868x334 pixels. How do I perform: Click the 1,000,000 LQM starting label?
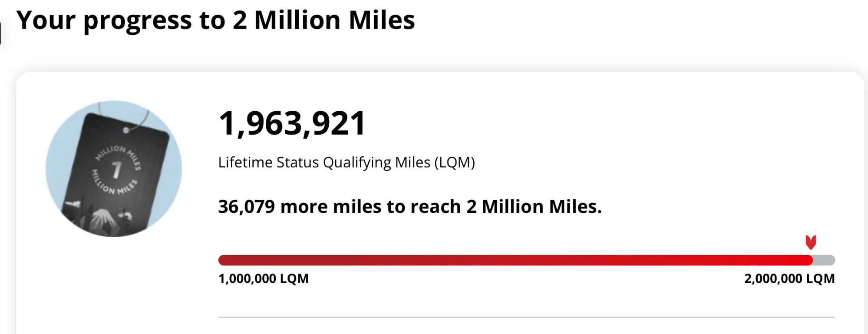pos(264,278)
